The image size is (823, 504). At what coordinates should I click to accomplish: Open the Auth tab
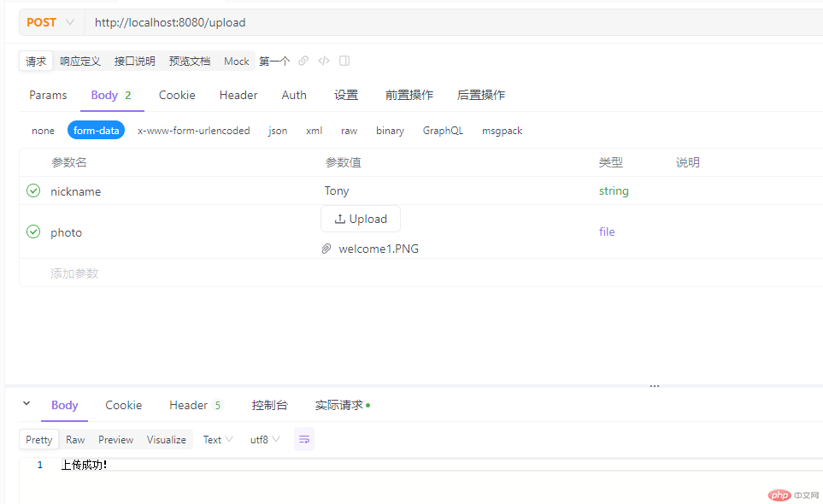[x=294, y=95]
